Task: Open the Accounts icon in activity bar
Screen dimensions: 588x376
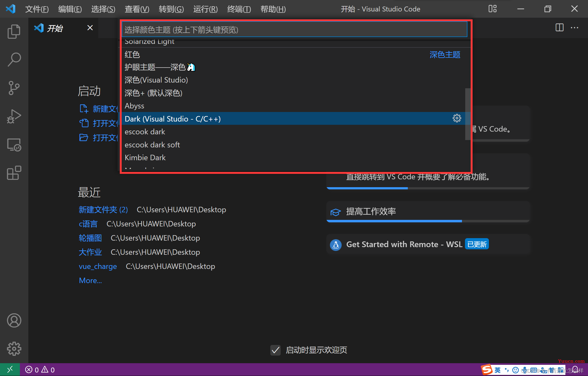Action: click(14, 320)
